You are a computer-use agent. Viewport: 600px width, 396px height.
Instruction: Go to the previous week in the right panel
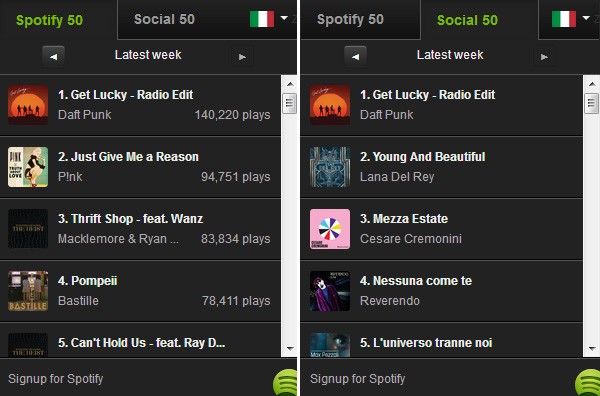pyautogui.click(x=355, y=57)
